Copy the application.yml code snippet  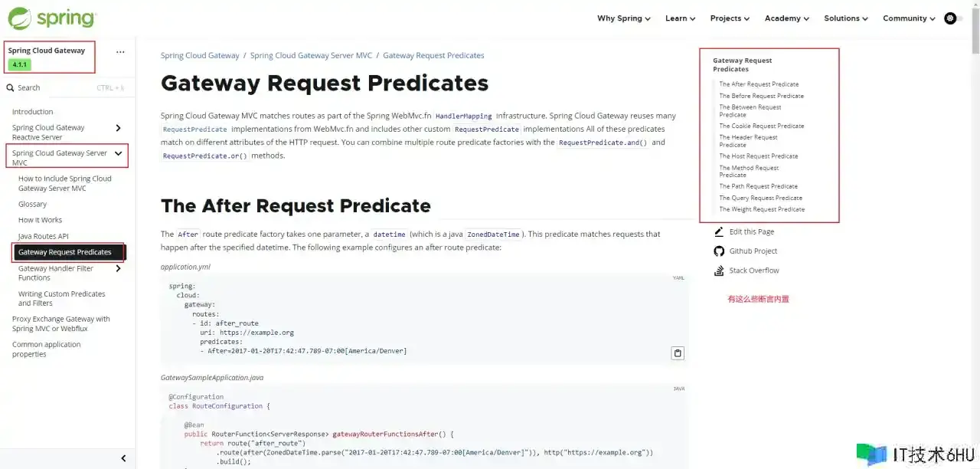click(x=677, y=353)
